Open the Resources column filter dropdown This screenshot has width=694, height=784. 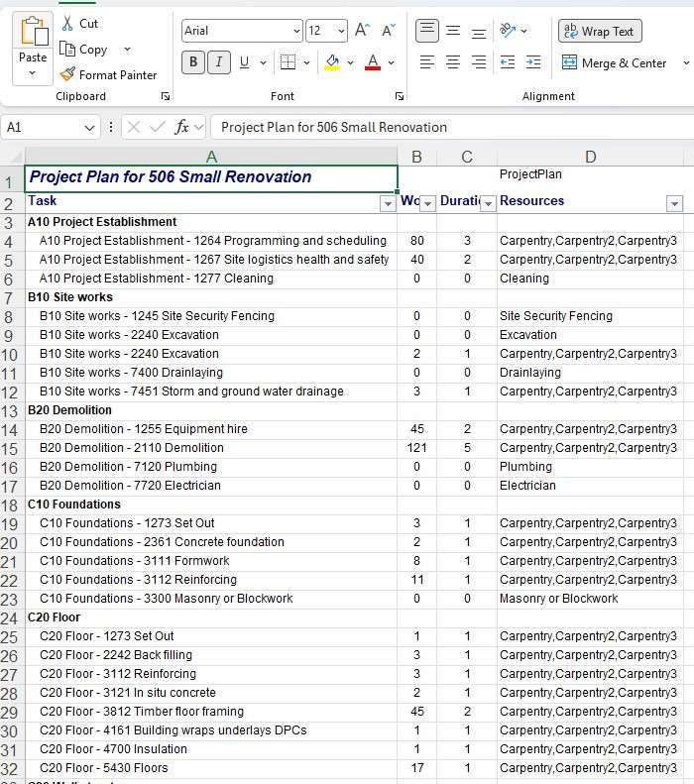tap(674, 203)
